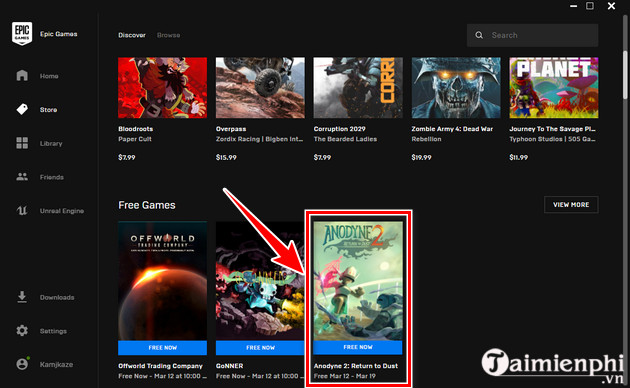
Task: Click the vertical scrollbar thumb
Action: [625, 75]
